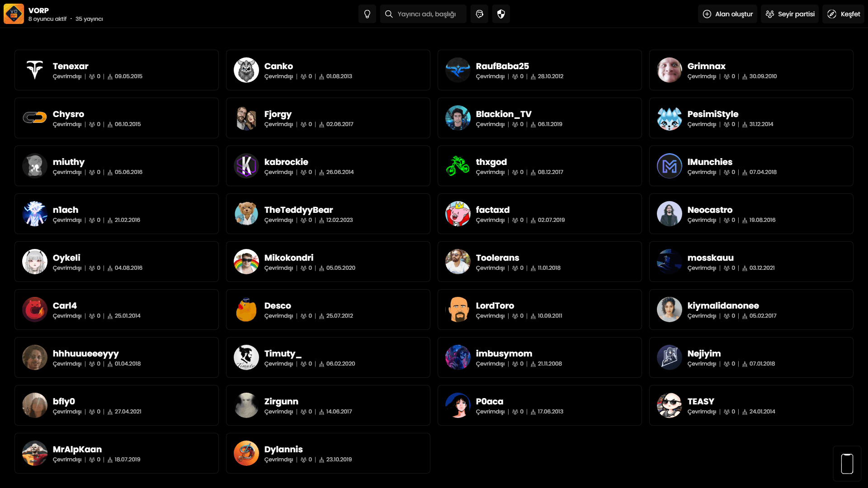Viewport: 868px width, 488px height.
Task: Open the TheTeddyyBear streamer card
Action: (x=328, y=214)
